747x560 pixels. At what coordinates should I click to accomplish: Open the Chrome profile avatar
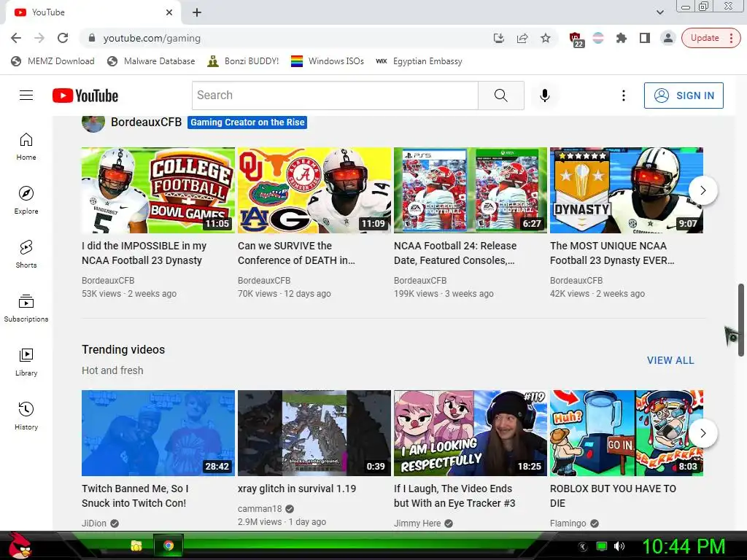click(x=668, y=38)
